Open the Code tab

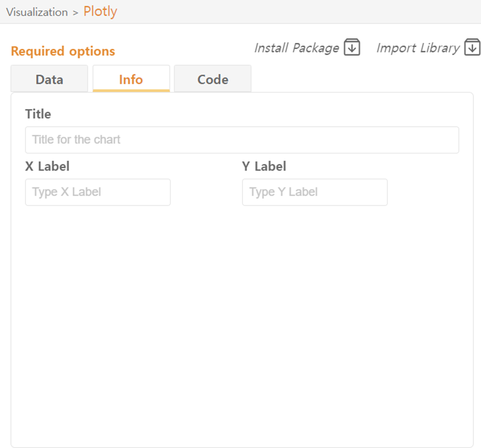pyautogui.click(x=213, y=79)
